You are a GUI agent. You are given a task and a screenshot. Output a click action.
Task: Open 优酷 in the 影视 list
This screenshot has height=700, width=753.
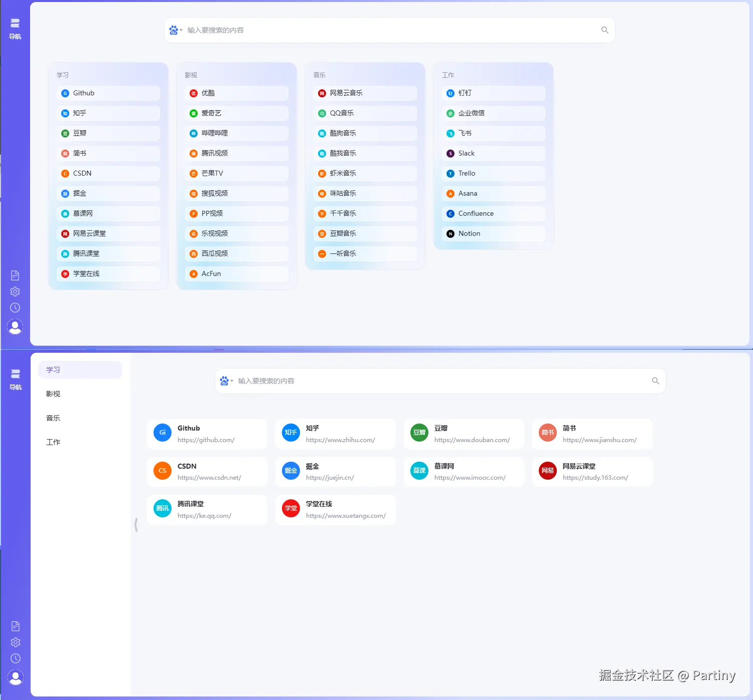pos(237,93)
